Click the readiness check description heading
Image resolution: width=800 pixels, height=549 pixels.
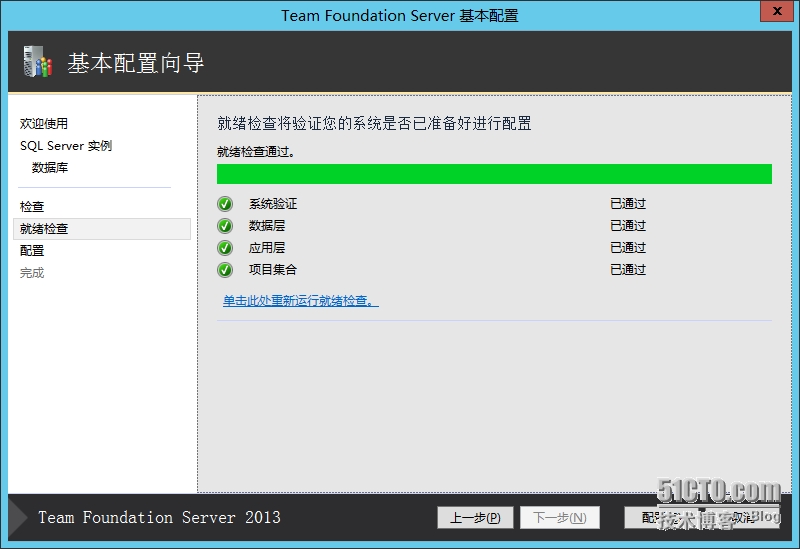[374, 123]
